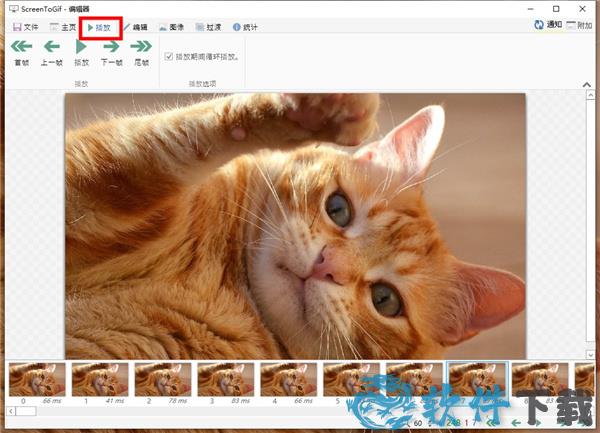Select frame 4 thumbnail with 66 ms
The image size is (600, 433).
(289, 379)
